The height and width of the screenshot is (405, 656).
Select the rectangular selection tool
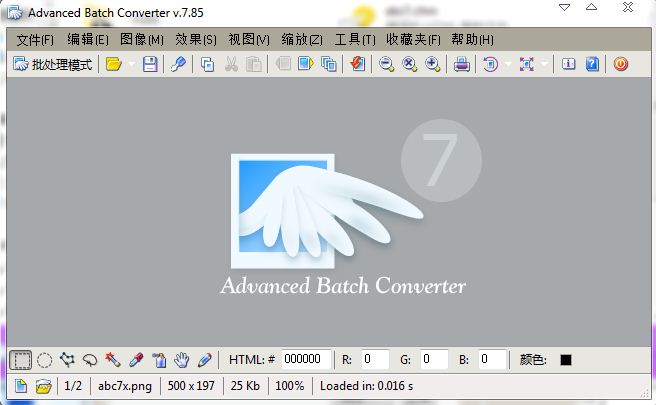tap(20, 359)
